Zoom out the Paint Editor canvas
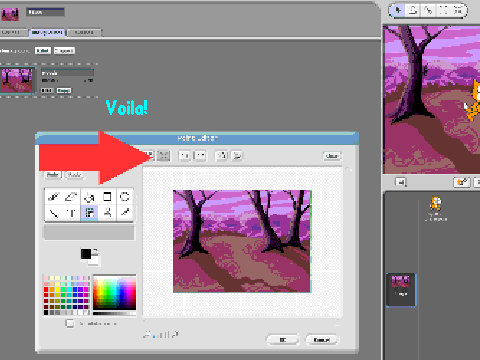 [146, 334]
